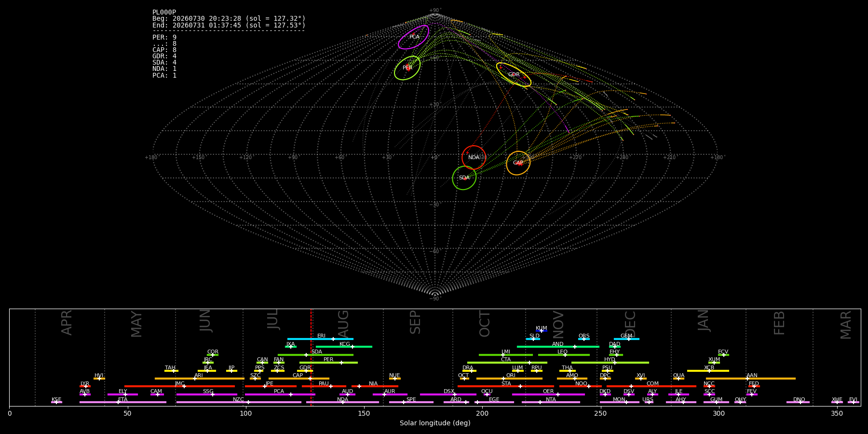Click the EVI shower bar label
Screen dimensions: 868x434
coord(853,400)
